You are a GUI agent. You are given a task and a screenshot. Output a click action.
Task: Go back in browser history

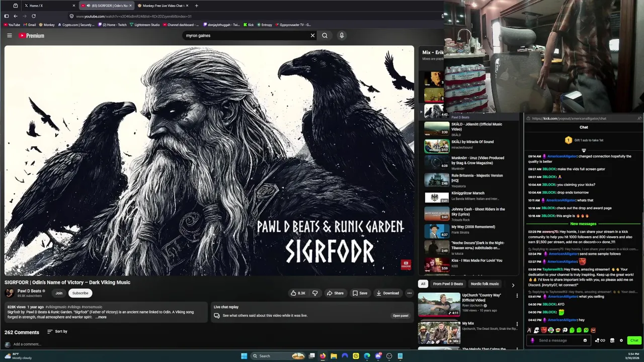pyautogui.click(x=16, y=16)
